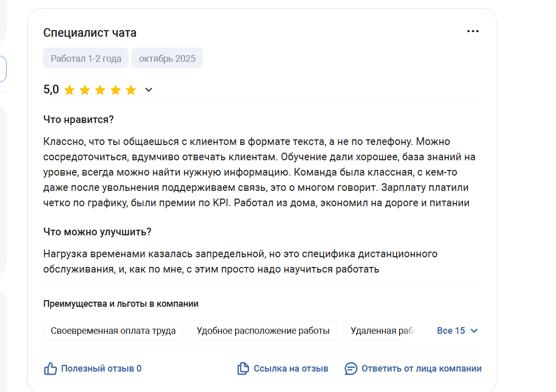Click the partially visible 'Удаленная раб' chip
This screenshot has width=556, height=392.
[381, 331]
